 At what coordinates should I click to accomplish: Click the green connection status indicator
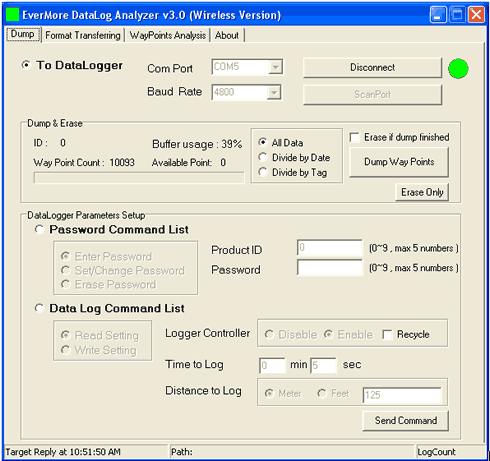tap(458, 68)
